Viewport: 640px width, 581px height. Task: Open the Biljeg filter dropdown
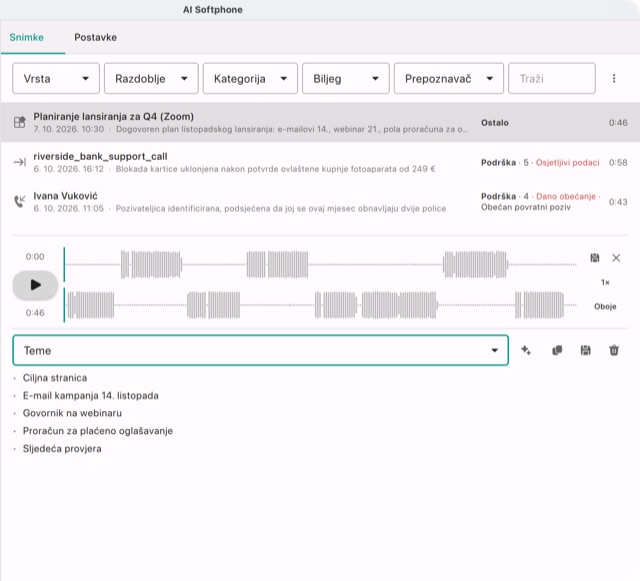coord(346,78)
